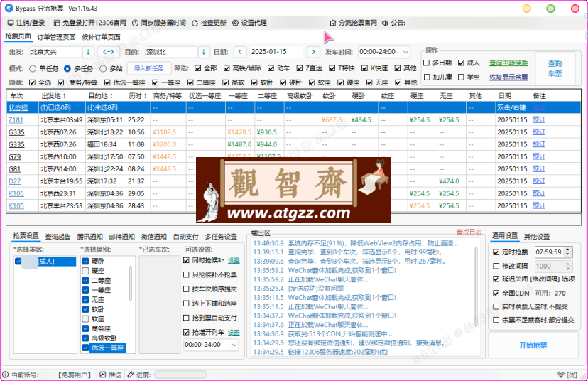The image size is (588, 381).
Task: Switch to 订单管理页面 tab
Action: [x=56, y=37]
